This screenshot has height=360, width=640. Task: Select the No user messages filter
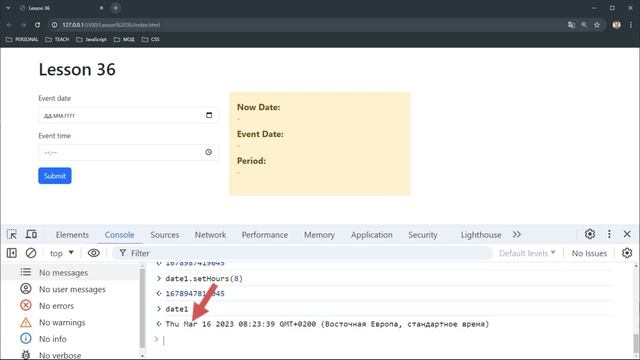[70, 289]
